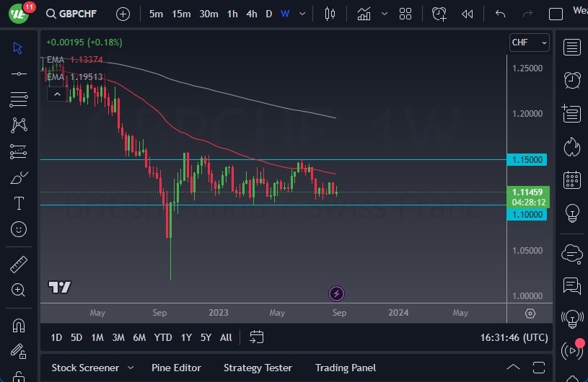Click the GBPCHF symbol search field
588x382 pixels.
coord(77,14)
